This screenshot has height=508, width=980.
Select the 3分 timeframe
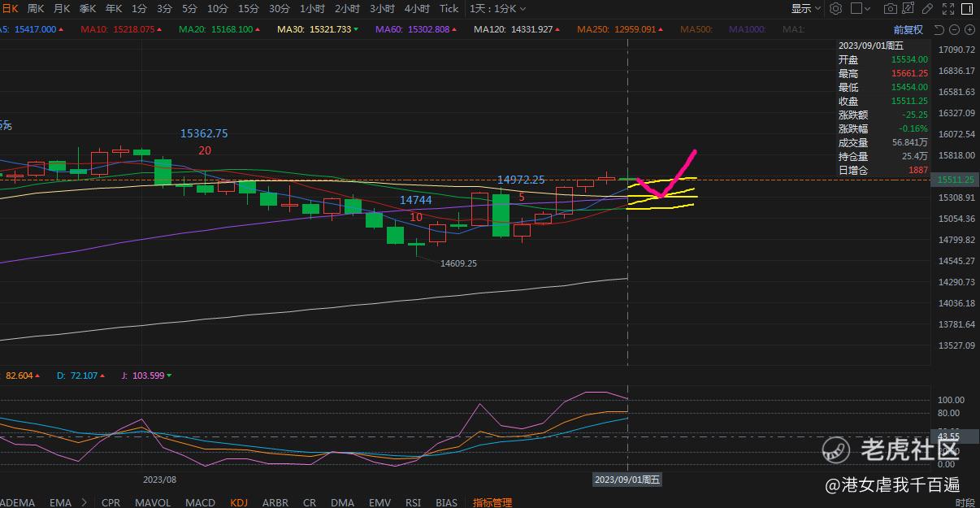point(164,8)
